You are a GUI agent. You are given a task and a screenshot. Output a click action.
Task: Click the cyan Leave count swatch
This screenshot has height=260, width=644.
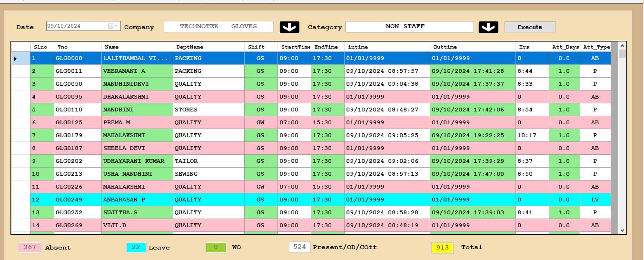136,247
